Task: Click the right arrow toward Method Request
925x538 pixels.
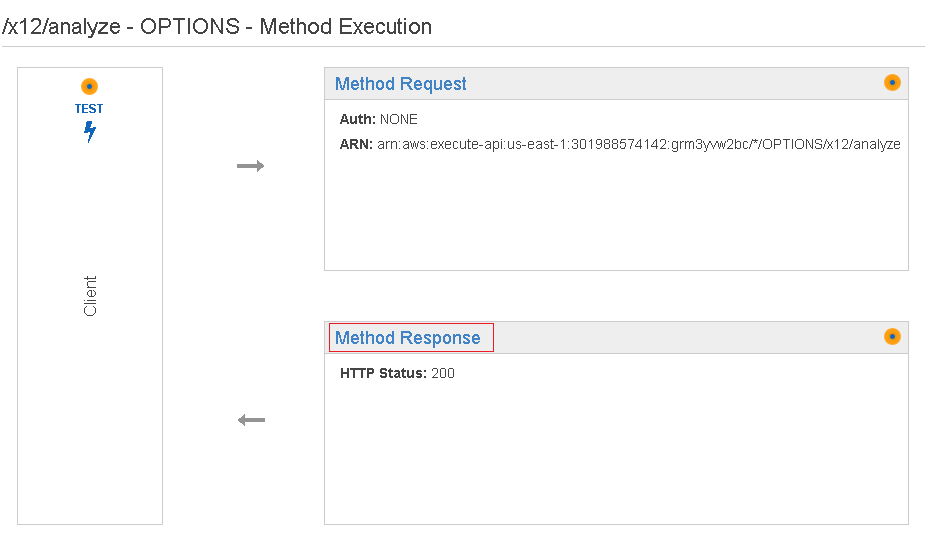Action: click(x=250, y=166)
